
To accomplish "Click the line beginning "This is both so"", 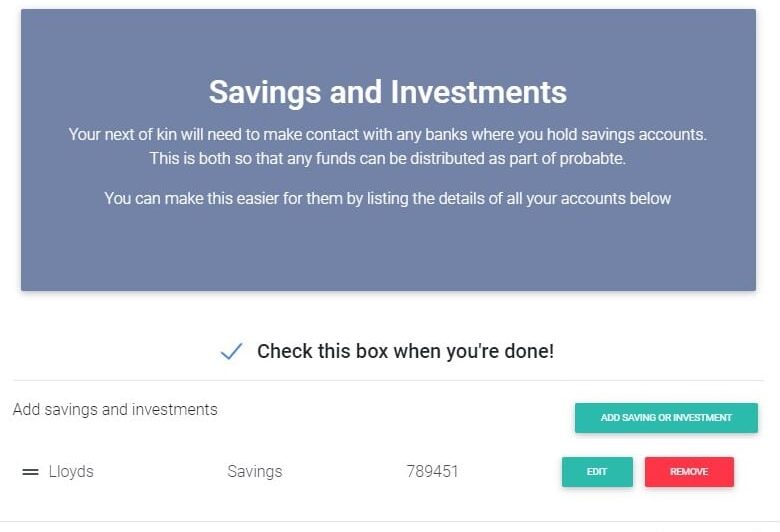I will point(388,158).
